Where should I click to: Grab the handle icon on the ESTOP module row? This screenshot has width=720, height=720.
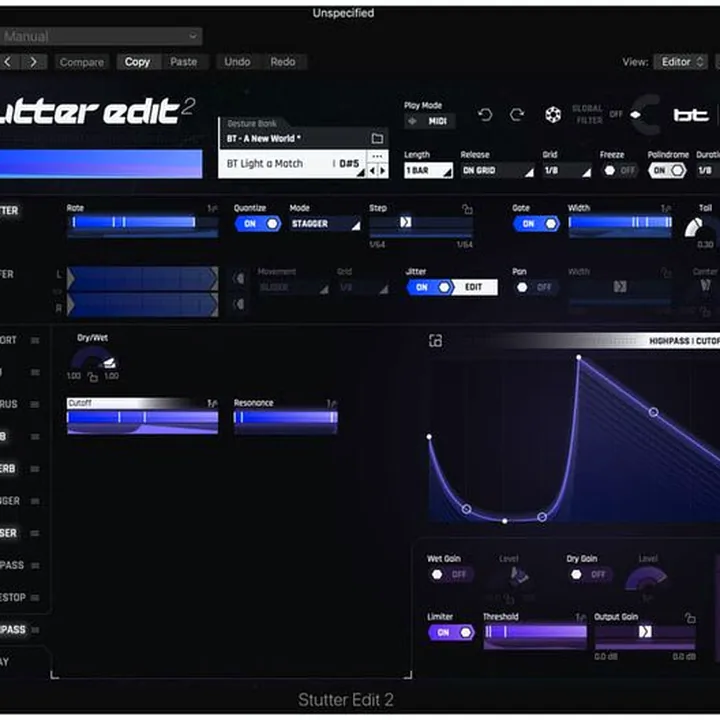(x=35, y=597)
